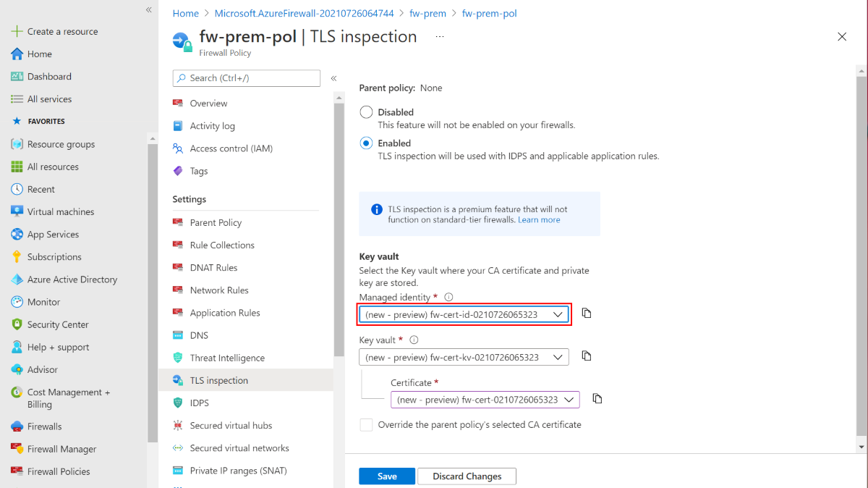Go to Application Rules in Settings
The height and width of the screenshot is (488, 868).
tap(225, 313)
